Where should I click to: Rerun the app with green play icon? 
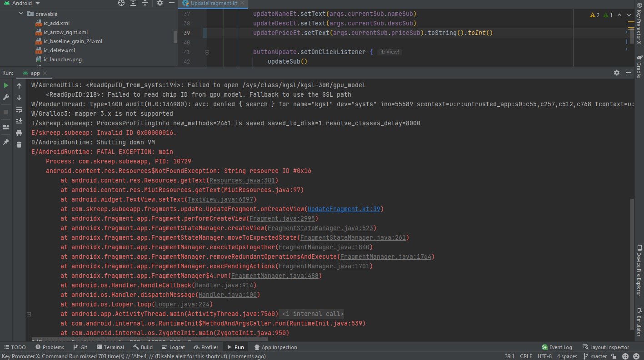coord(6,85)
